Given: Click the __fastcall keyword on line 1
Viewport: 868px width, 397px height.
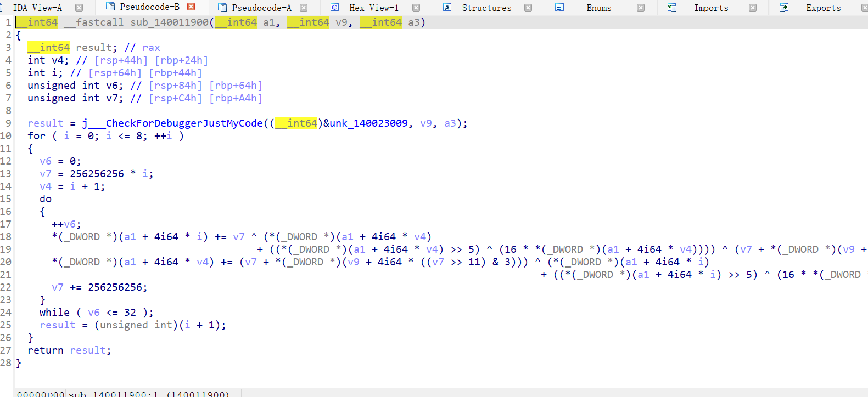Looking at the screenshot, I should 94,22.
